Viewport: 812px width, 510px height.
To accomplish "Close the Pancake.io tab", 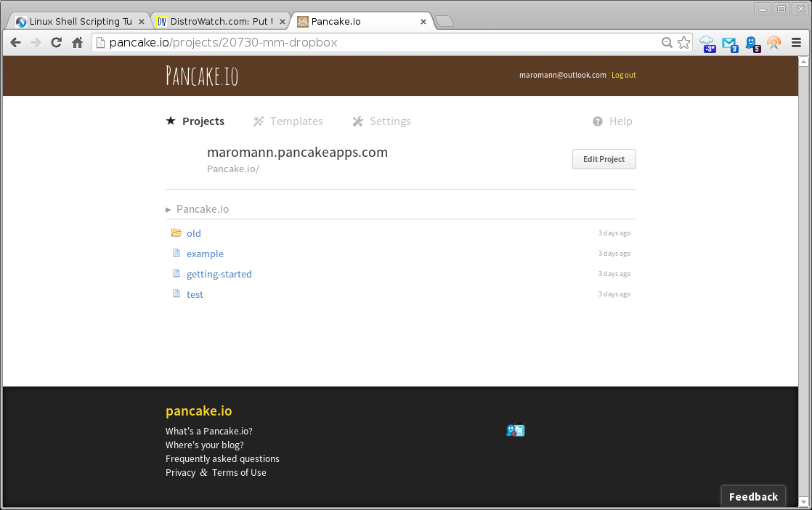I will coord(423,22).
